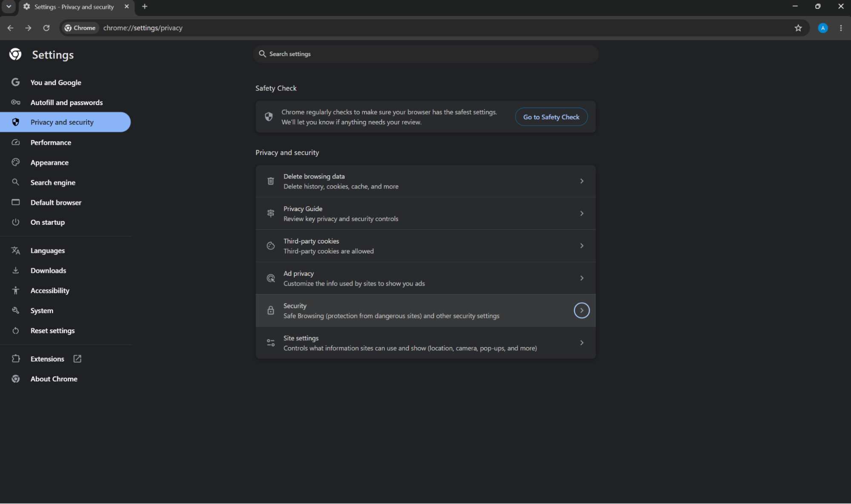The width and height of the screenshot is (851, 504).
Task: Expand Delete browsing data with its chevron
Action: coord(582,181)
